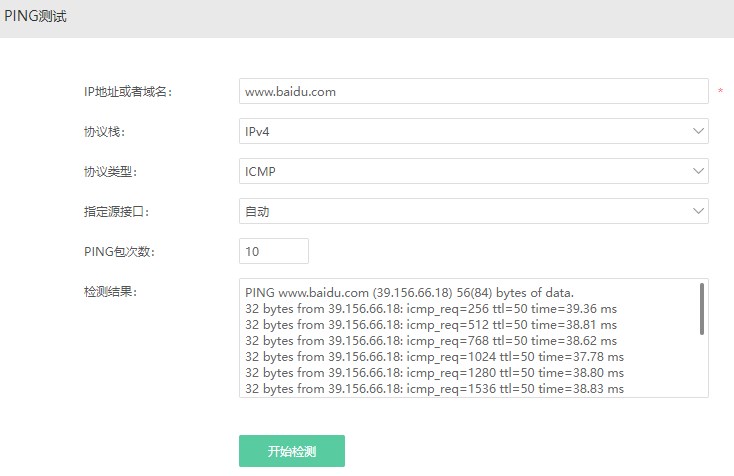Focus the PING包次数 input box
This screenshot has width=734, height=476.
274,251
